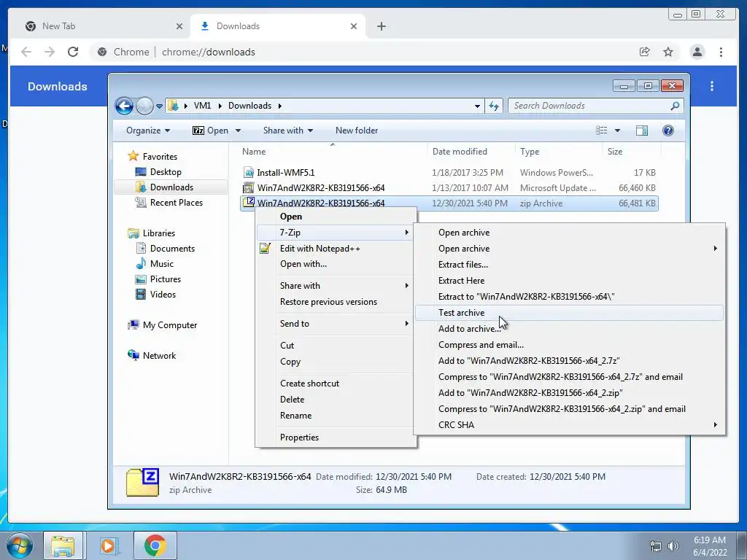Click Explorer's blue Back arrow button
Viewport: 747px width, 560px height.
pyautogui.click(x=124, y=106)
